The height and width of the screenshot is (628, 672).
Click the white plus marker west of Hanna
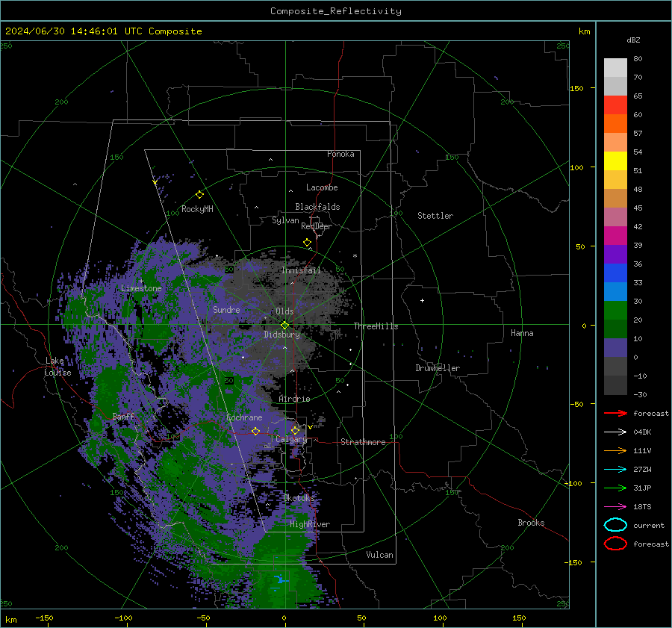click(x=422, y=300)
